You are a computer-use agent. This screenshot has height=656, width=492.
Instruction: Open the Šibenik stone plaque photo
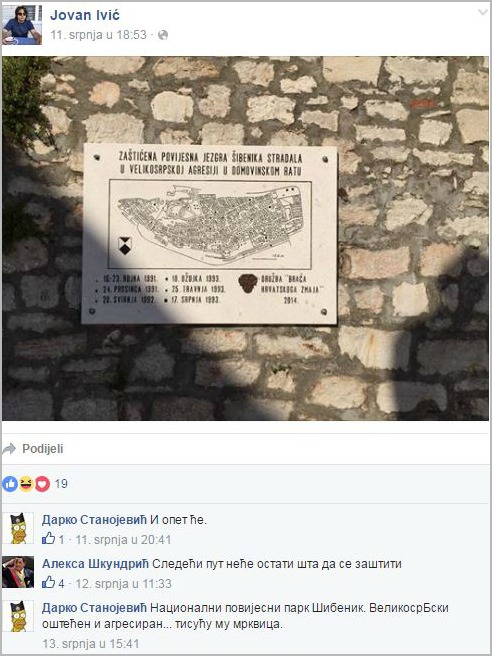click(246, 238)
